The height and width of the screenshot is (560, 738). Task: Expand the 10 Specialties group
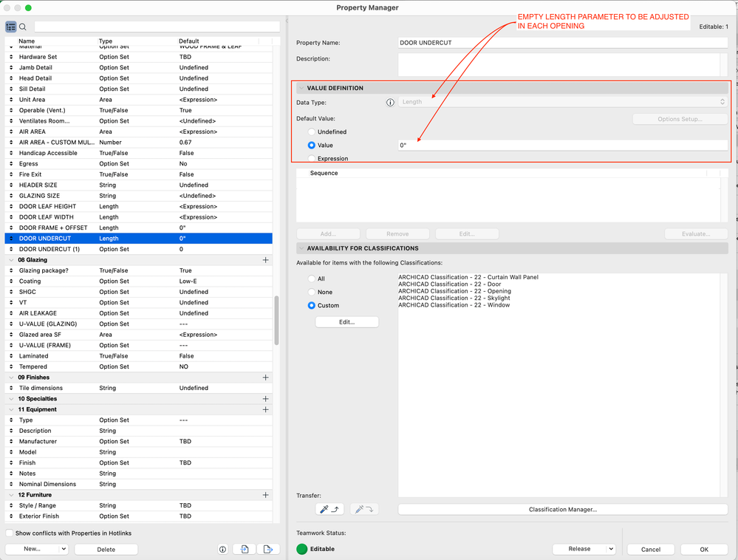[11, 399]
